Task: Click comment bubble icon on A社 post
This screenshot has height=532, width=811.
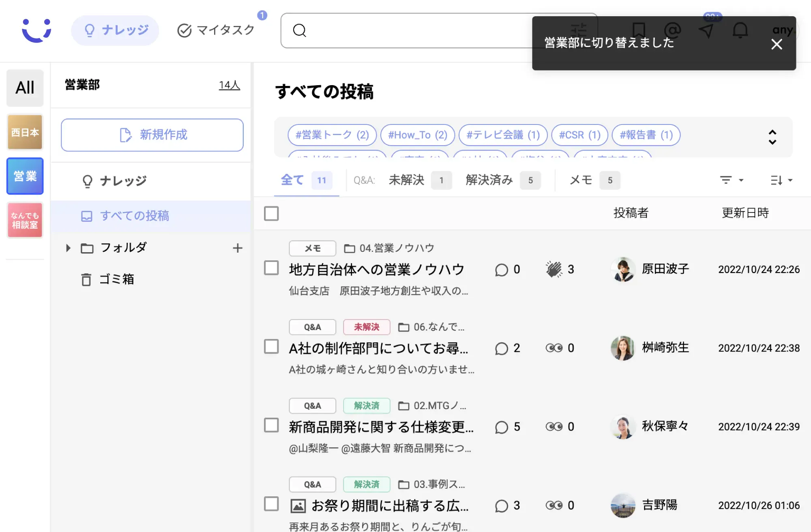Action: pos(502,348)
